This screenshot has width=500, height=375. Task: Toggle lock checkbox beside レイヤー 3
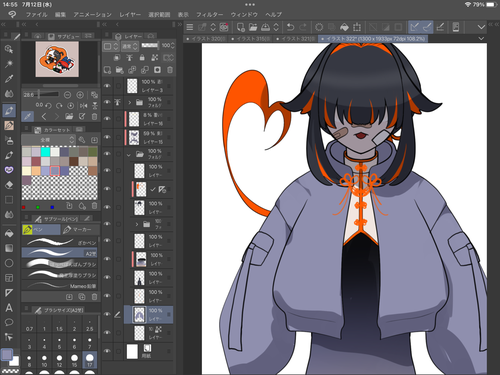click(118, 86)
